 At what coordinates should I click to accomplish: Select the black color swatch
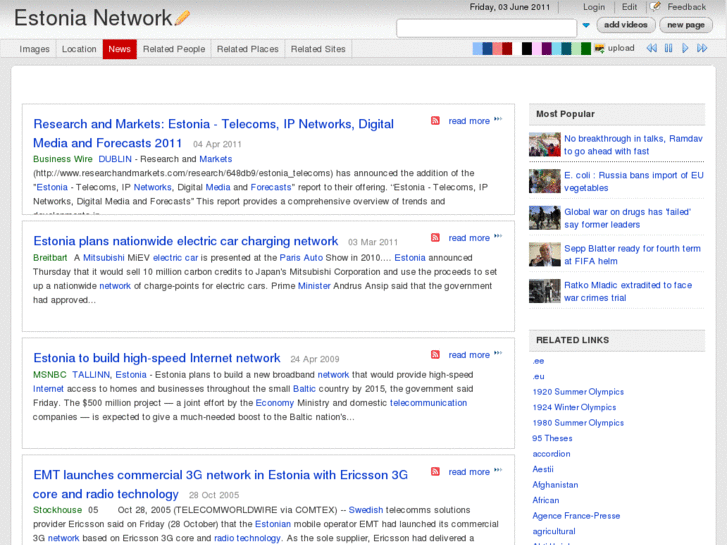[527, 49]
